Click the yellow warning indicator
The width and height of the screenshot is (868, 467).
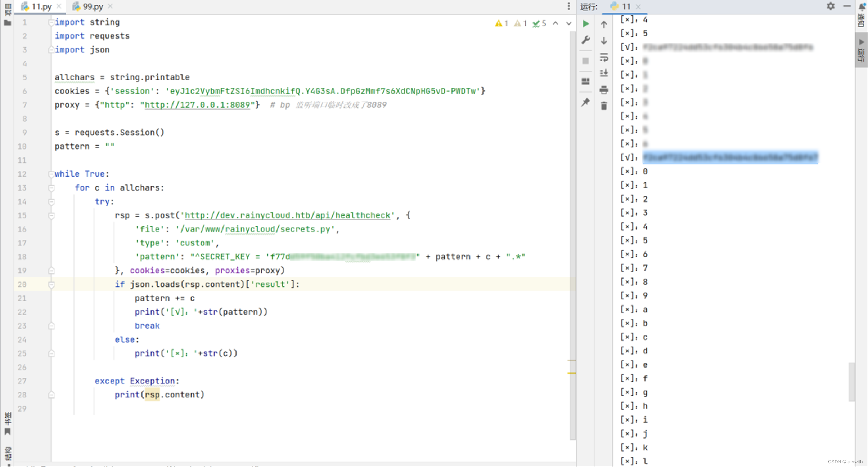[502, 23]
